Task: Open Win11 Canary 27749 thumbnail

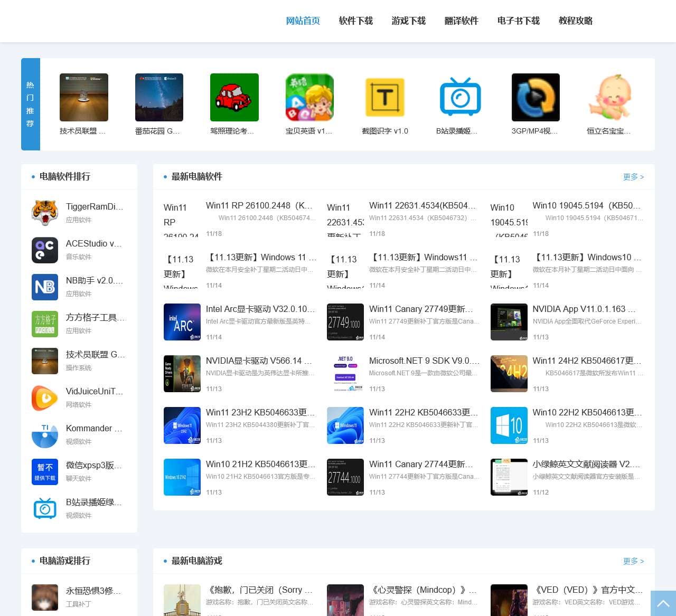Action: [x=345, y=322]
